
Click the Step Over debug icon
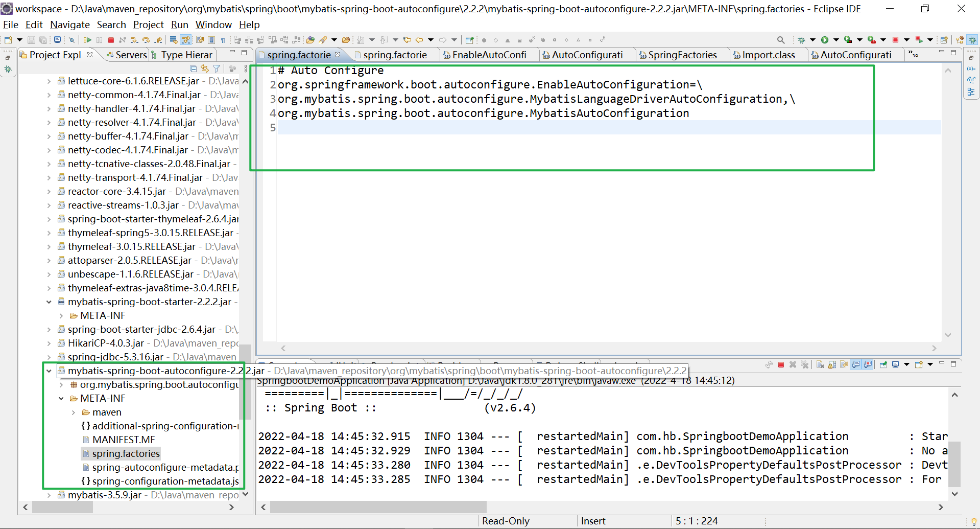click(x=146, y=40)
